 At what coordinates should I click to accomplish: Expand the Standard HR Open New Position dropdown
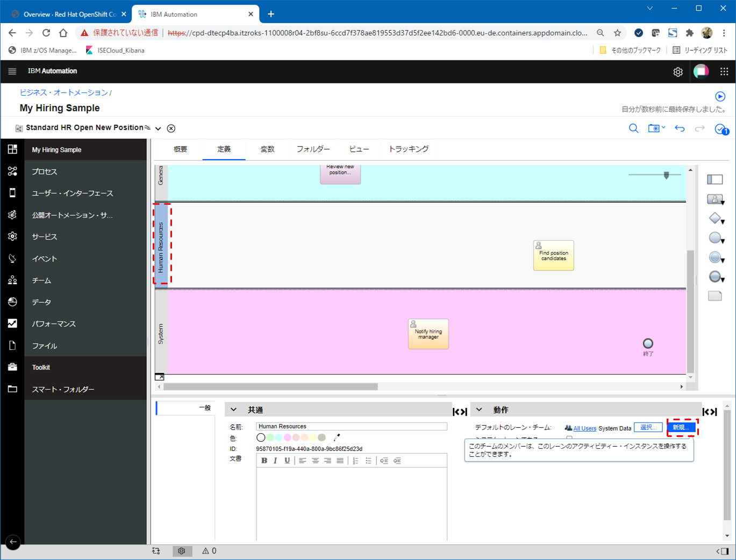tap(158, 128)
